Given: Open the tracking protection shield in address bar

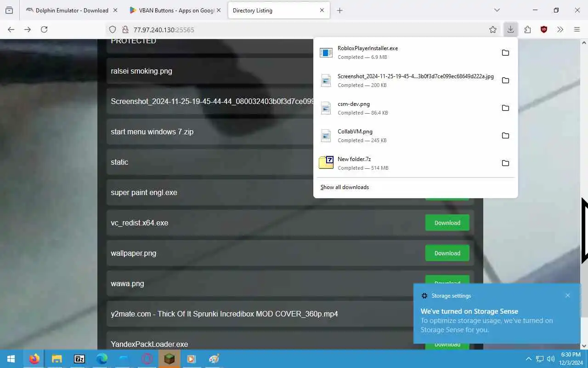Looking at the screenshot, I should tap(113, 29).
